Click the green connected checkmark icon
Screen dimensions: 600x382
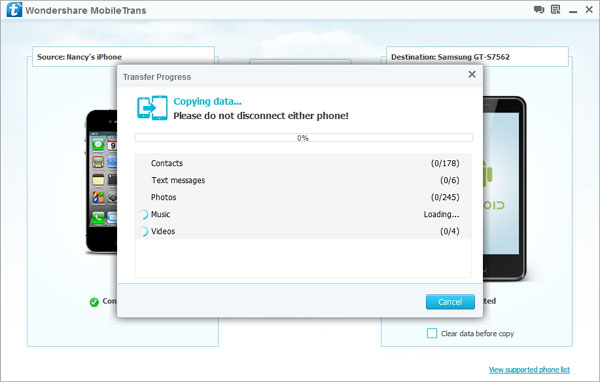[94, 302]
